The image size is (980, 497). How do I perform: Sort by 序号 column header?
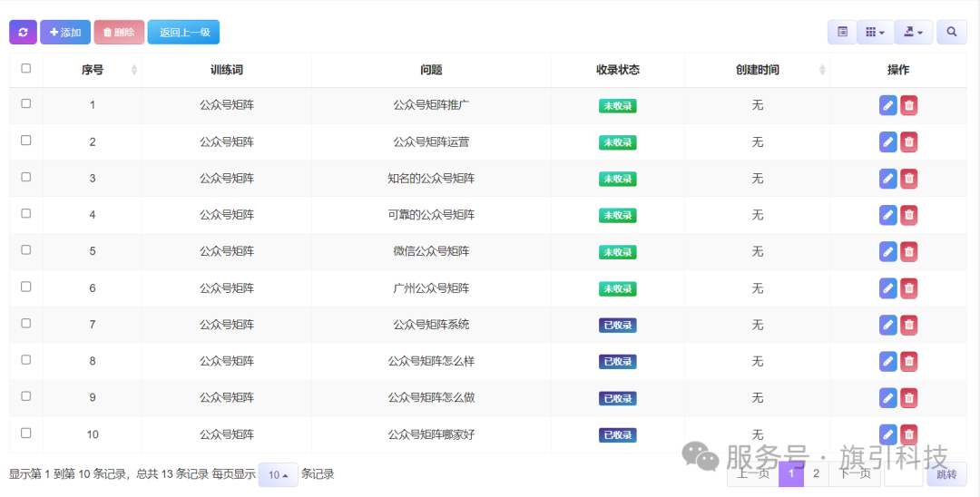tap(93, 70)
